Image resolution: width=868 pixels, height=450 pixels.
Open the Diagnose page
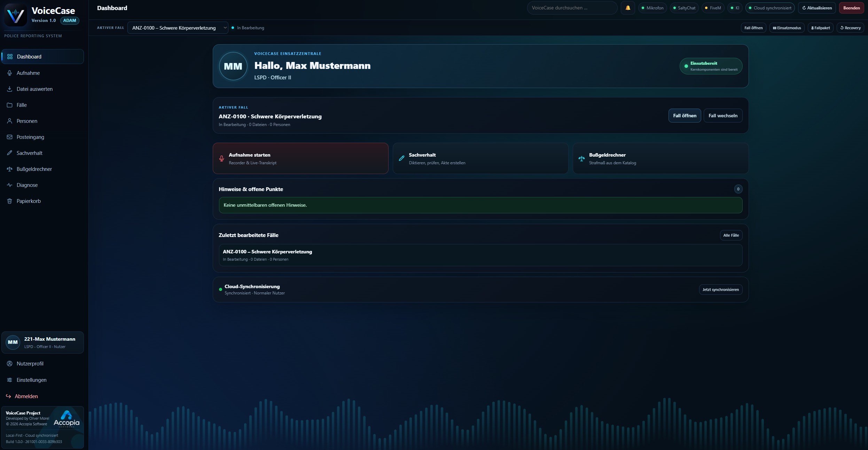43,185
